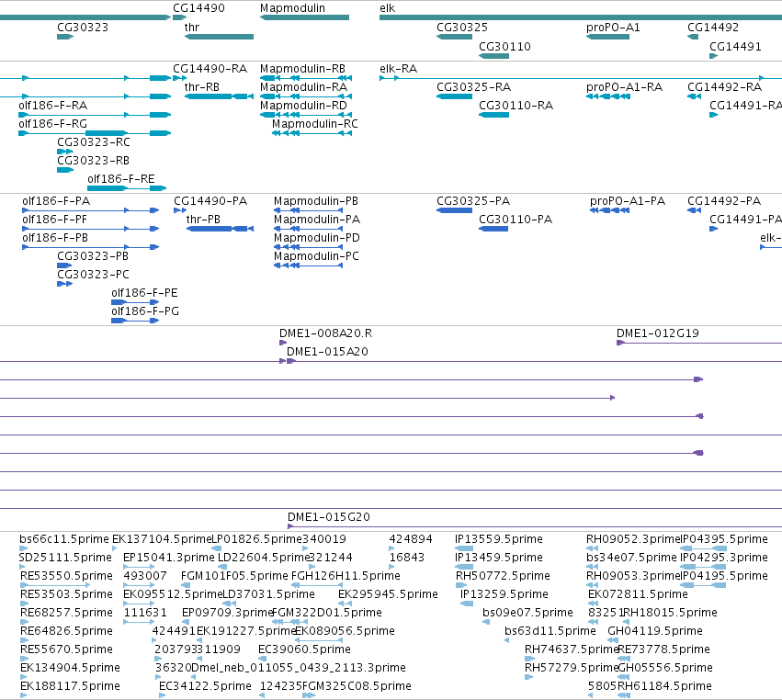Select the CG30110 gene bar

[493, 56]
